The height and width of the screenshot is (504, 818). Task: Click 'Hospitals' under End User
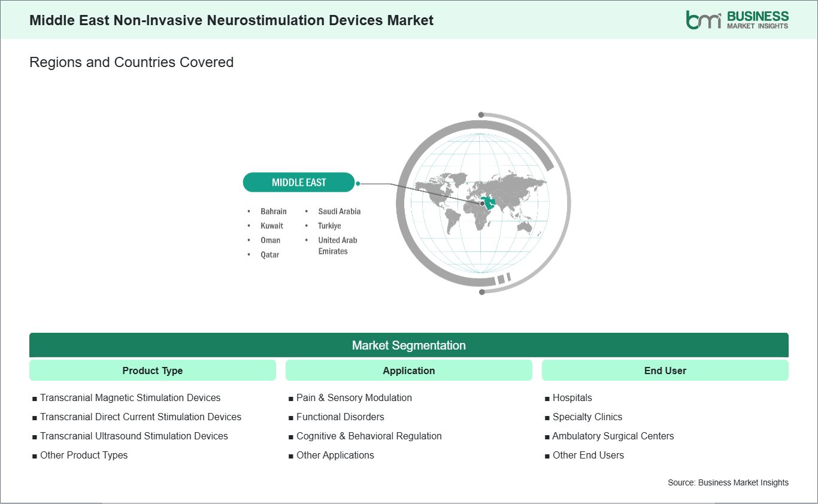(572, 397)
